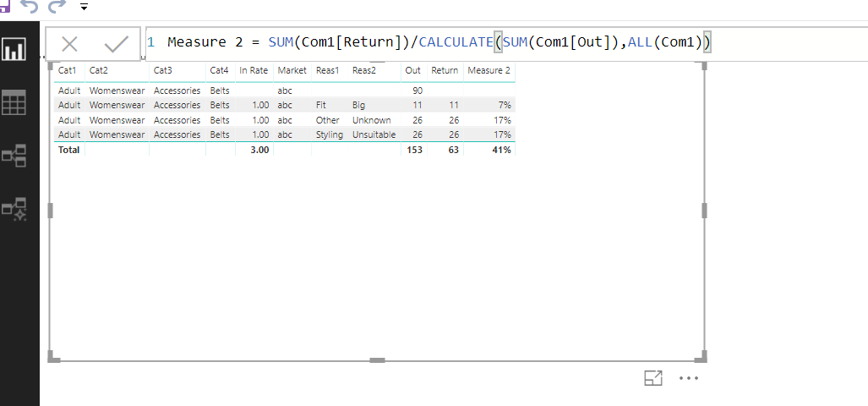Click the Return value 11 in Fit row
Image resolution: width=868 pixels, height=406 pixels.
pyautogui.click(x=454, y=105)
